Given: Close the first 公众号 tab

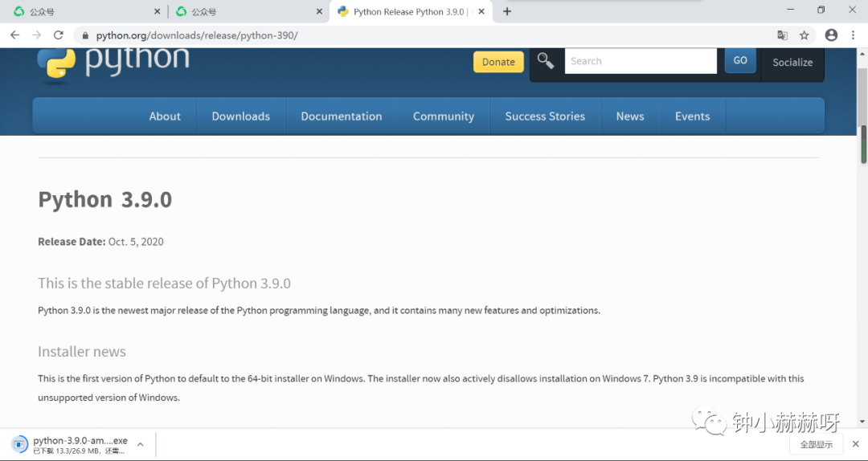Looking at the screenshot, I should (x=158, y=11).
